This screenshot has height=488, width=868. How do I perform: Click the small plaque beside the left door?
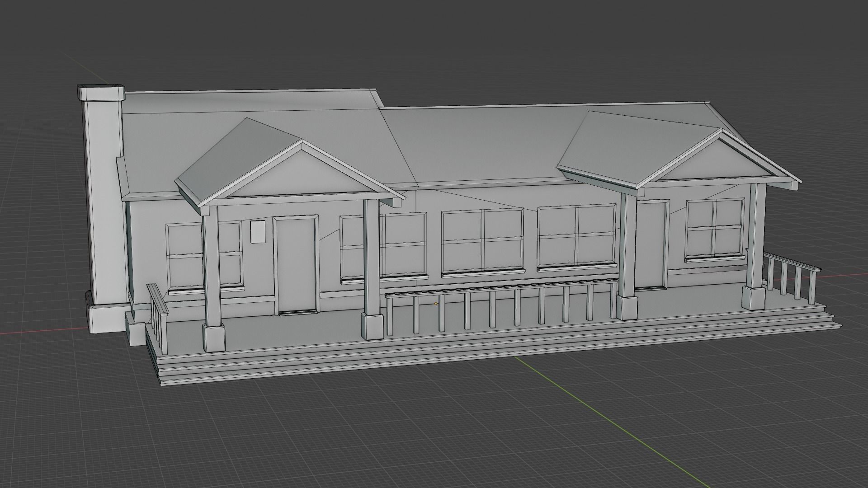tap(258, 232)
